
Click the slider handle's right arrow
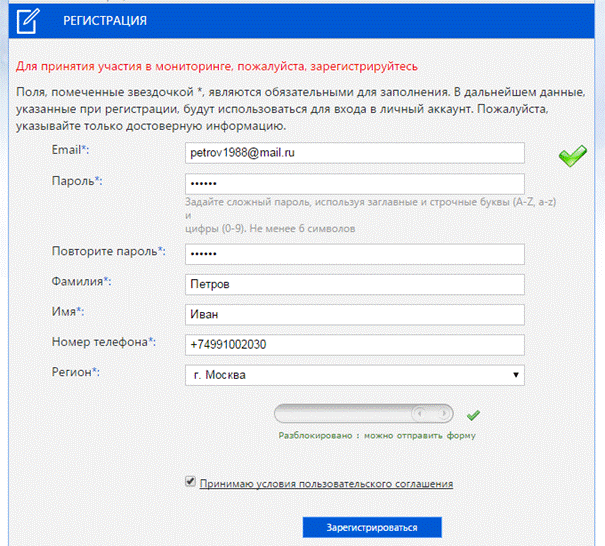pos(444,414)
